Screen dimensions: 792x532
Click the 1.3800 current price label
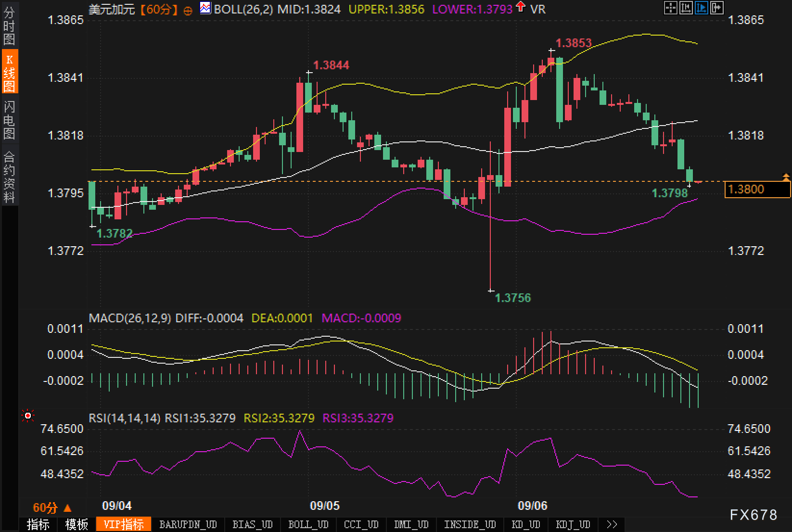pyautogui.click(x=757, y=189)
